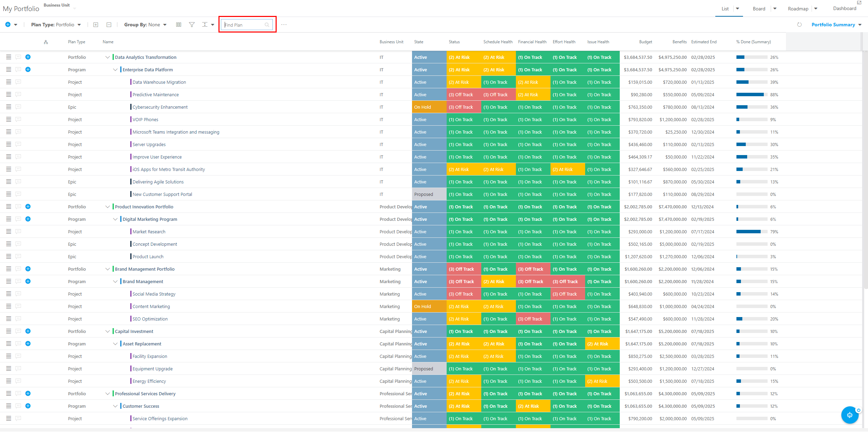This screenshot has width=868, height=433.
Task: Sort by Schedule Health column header
Action: 498,42
